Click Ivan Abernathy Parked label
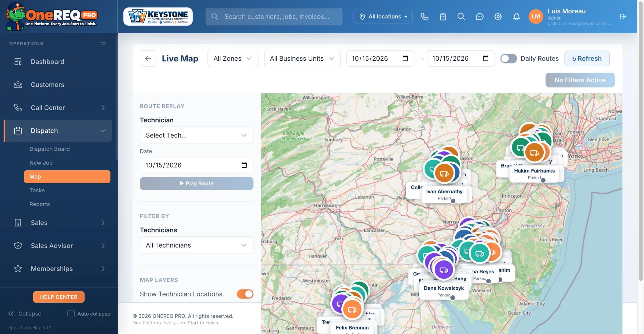 pos(444,195)
